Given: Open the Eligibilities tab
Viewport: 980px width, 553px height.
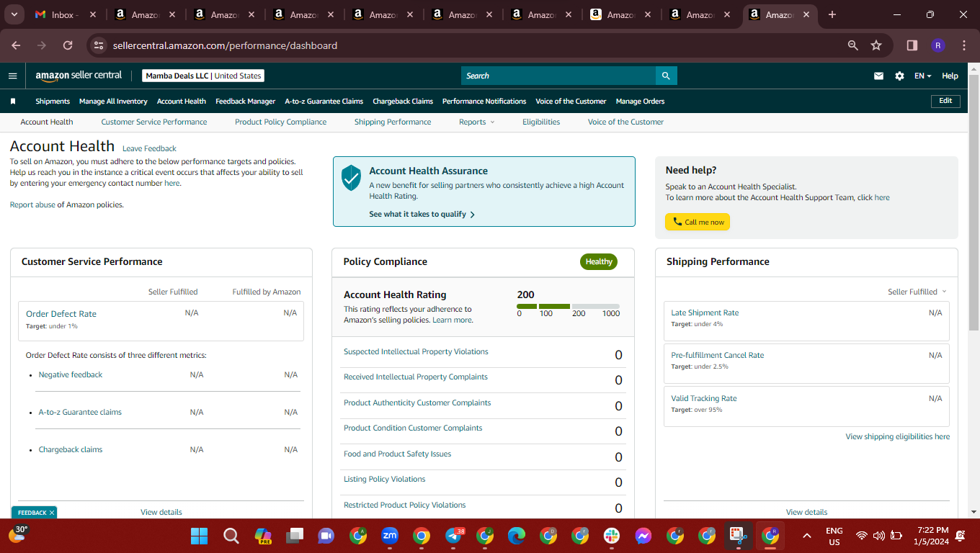Looking at the screenshot, I should (x=541, y=122).
